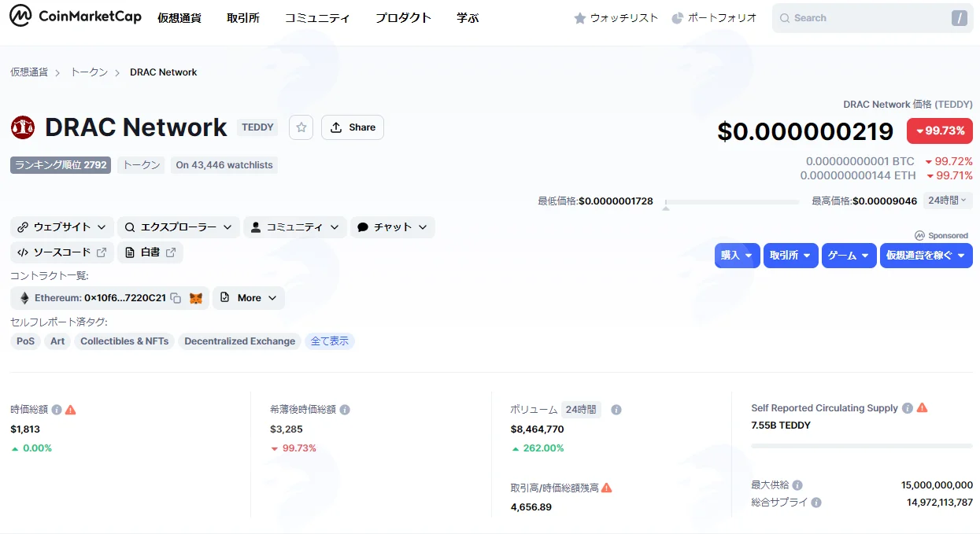Open info icon next to 希薄後時価総額

[x=345, y=410]
